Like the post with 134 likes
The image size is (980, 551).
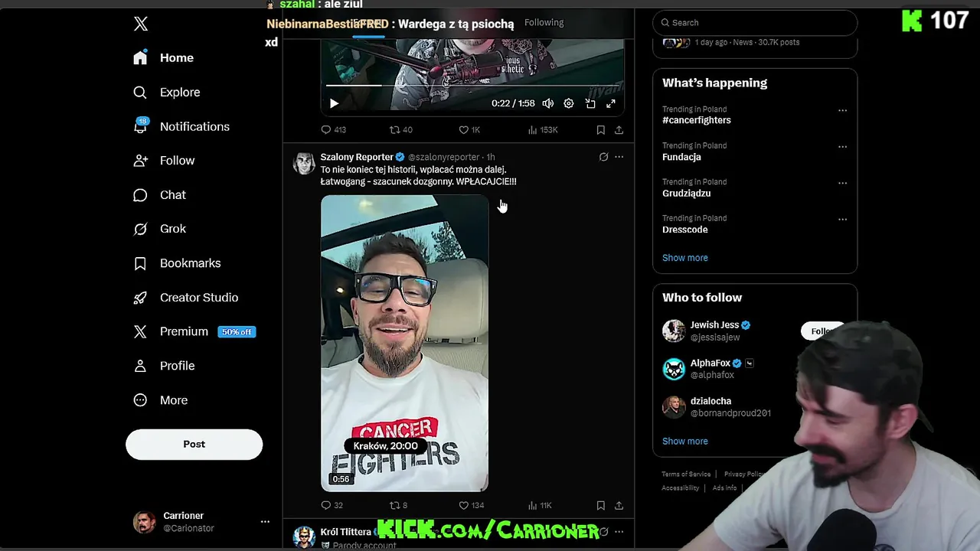[x=471, y=506]
